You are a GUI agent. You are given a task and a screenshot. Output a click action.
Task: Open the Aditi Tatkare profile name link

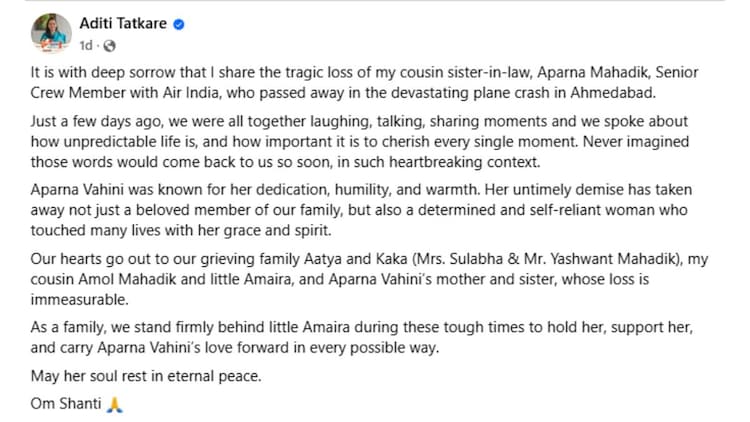coord(122,22)
